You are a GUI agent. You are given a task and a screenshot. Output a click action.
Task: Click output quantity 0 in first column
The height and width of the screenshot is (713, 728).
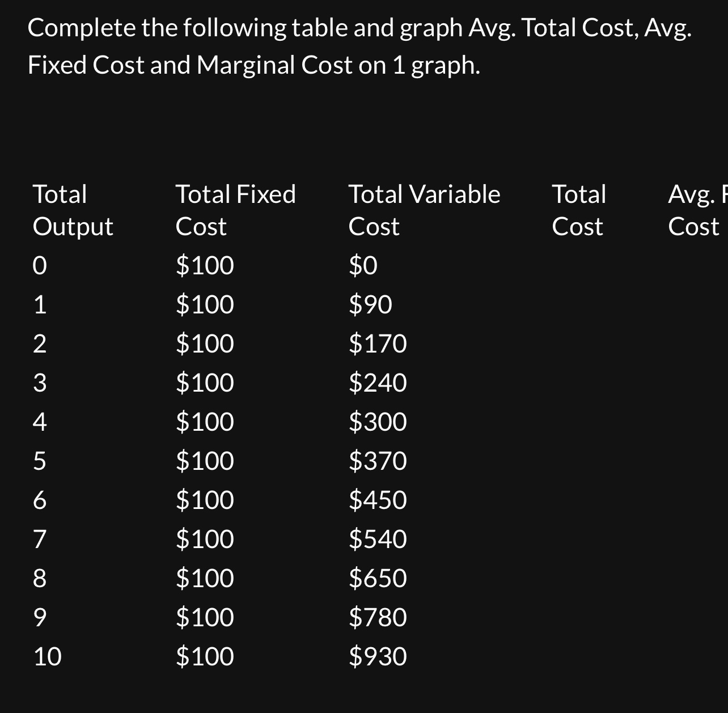click(40, 265)
